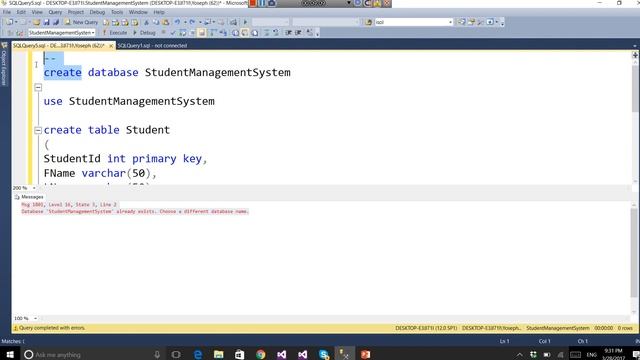The height and width of the screenshot is (360, 640).
Task: Click the Save All icon
Action: tap(56, 22)
